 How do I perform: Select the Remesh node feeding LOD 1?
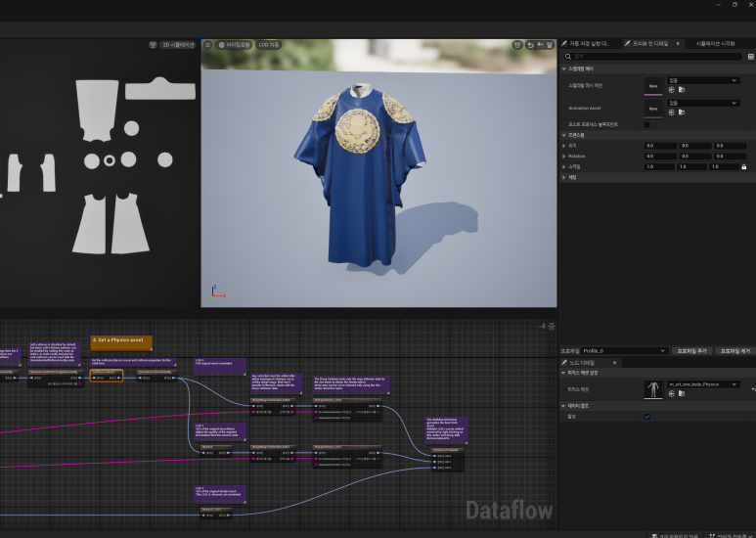tap(216, 450)
